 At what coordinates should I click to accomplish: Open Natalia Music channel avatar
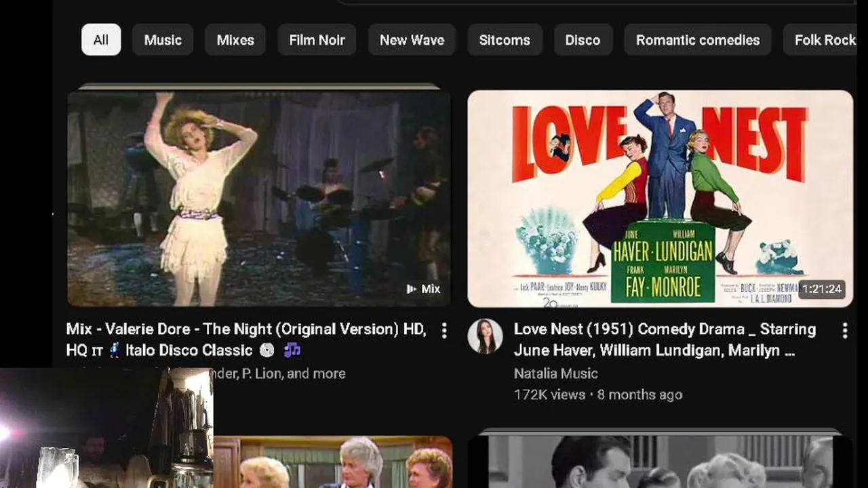tap(485, 337)
